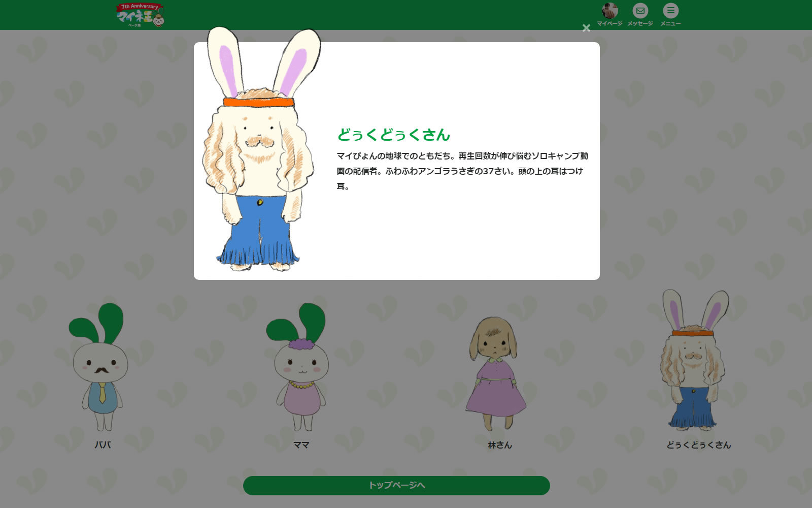Click the 林さん name label
The width and height of the screenshot is (812, 508).
point(500,445)
